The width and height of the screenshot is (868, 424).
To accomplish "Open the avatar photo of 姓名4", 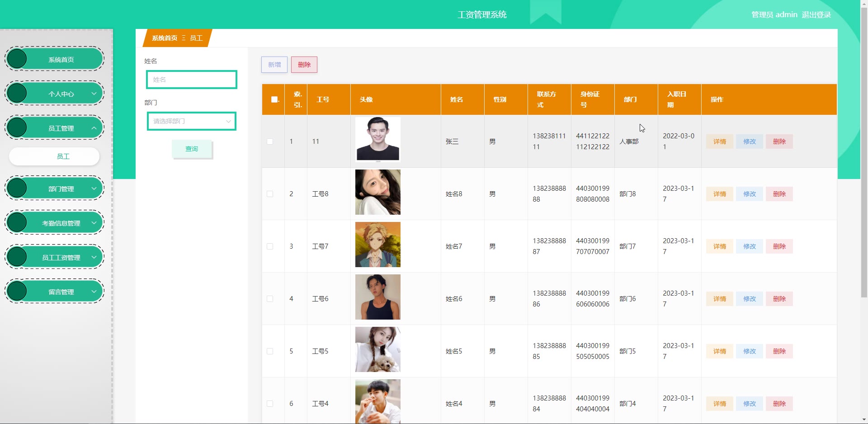I will click(x=378, y=401).
